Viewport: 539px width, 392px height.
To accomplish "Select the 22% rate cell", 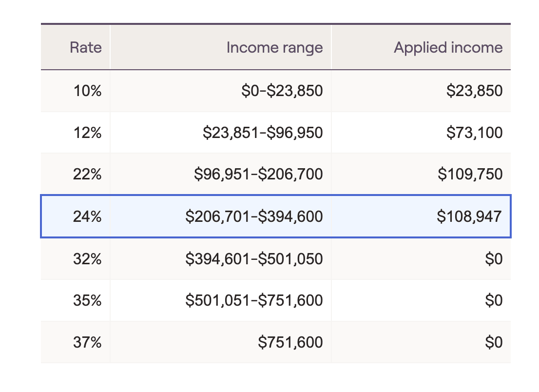I will tap(87, 175).
